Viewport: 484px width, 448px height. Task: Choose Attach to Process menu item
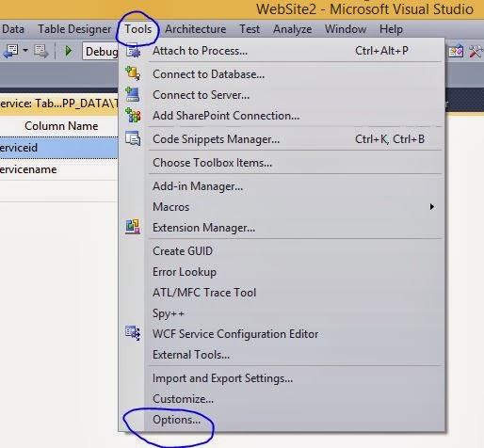(x=282, y=51)
